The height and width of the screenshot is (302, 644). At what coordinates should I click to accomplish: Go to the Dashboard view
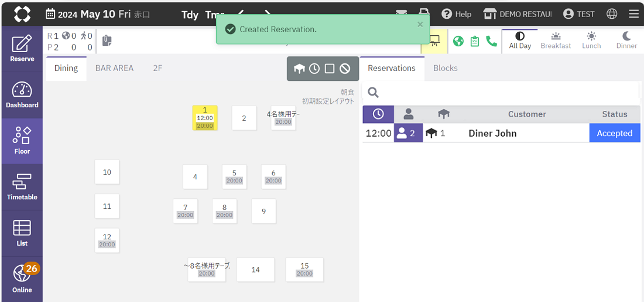(x=22, y=95)
